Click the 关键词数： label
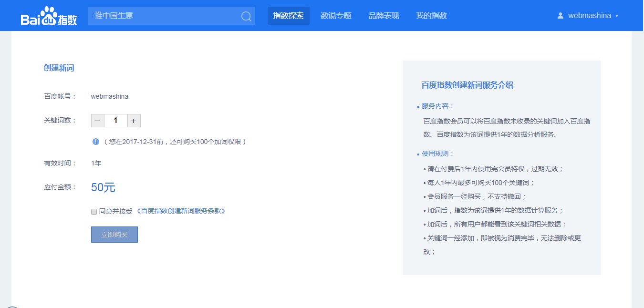Viewport: 644px width, 308px height. click(60, 120)
